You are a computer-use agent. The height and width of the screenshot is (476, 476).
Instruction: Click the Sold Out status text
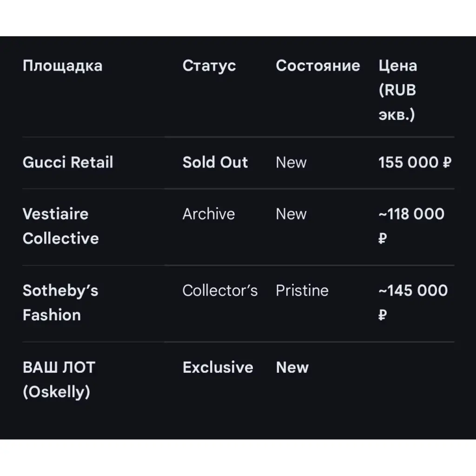[x=215, y=162]
